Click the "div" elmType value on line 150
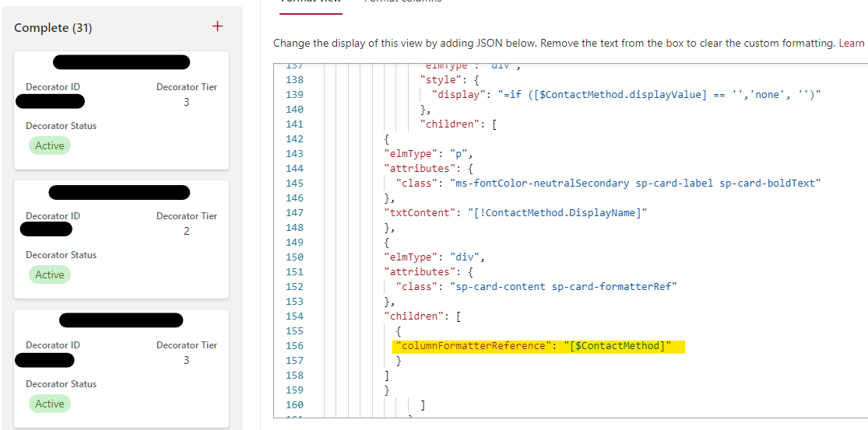The image size is (868, 430). 465,257
